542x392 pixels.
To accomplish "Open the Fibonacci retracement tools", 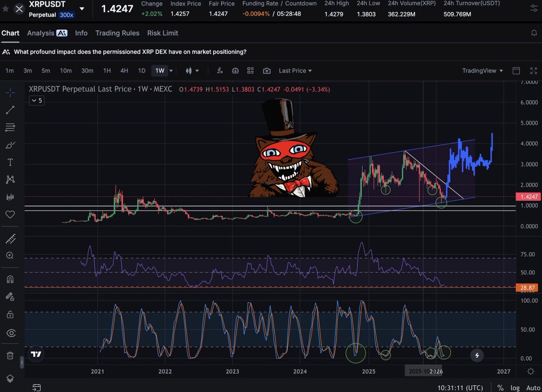I will [x=10, y=127].
